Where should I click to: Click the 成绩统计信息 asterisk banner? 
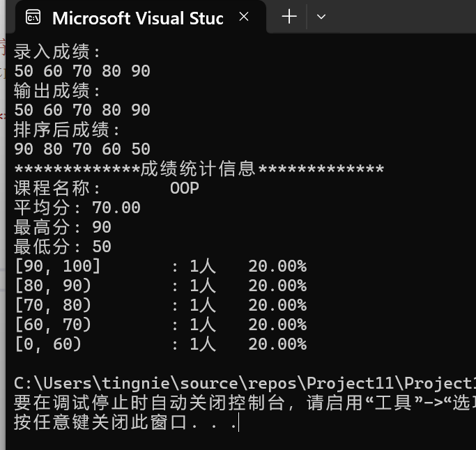point(199,169)
